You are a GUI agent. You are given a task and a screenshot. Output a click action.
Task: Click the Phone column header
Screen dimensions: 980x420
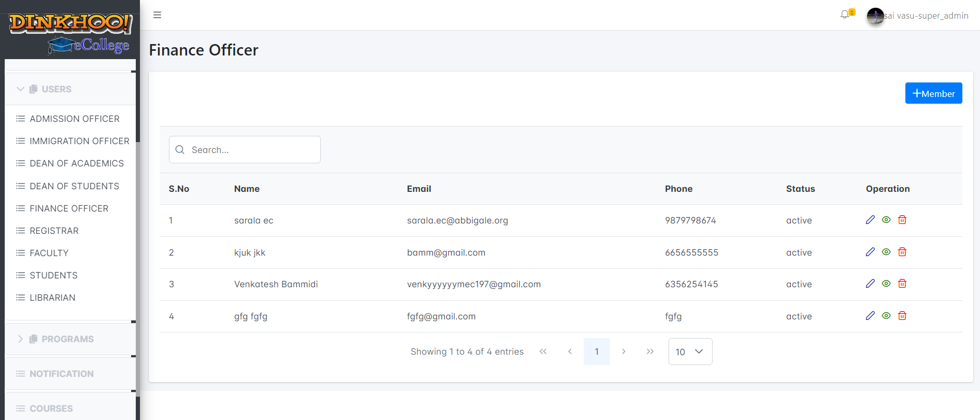679,189
